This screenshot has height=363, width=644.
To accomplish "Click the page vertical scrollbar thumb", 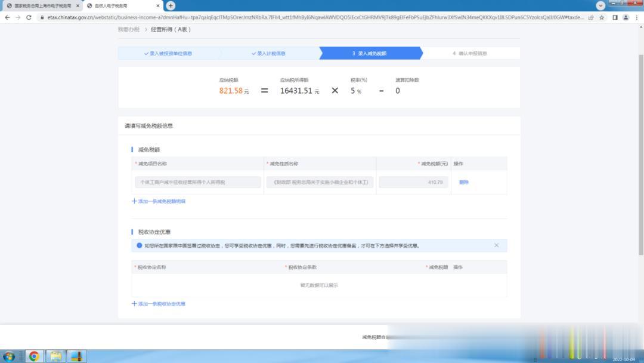I will (x=640, y=155).
